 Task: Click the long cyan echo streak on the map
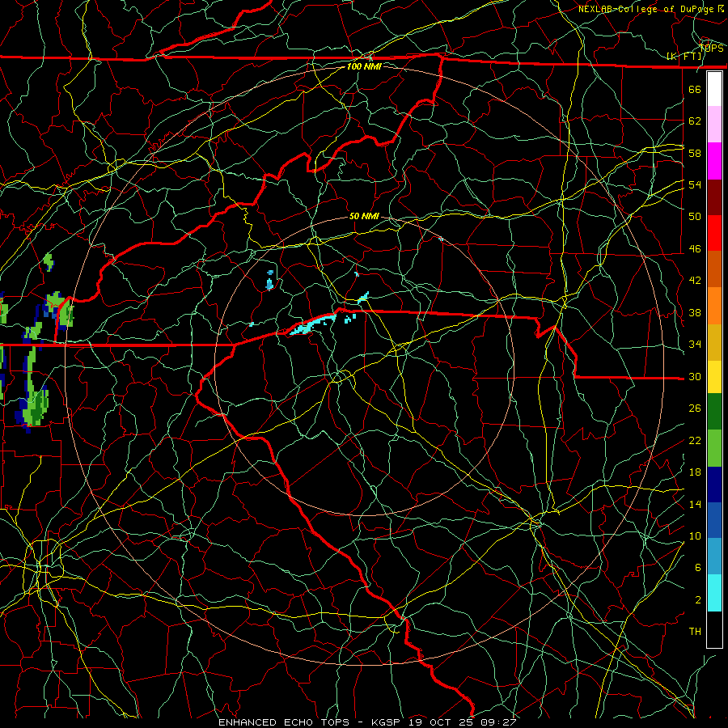point(312,325)
